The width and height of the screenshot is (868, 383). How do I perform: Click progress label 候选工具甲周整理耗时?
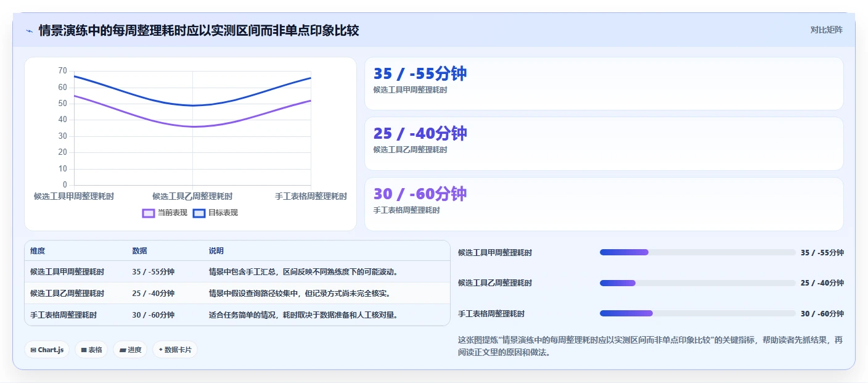click(495, 252)
